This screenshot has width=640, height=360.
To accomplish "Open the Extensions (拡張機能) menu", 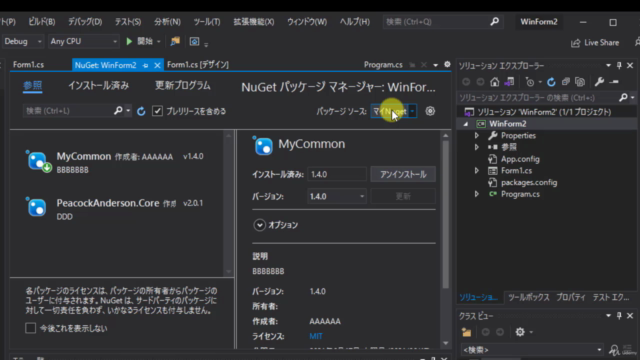I will (x=254, y=22).
